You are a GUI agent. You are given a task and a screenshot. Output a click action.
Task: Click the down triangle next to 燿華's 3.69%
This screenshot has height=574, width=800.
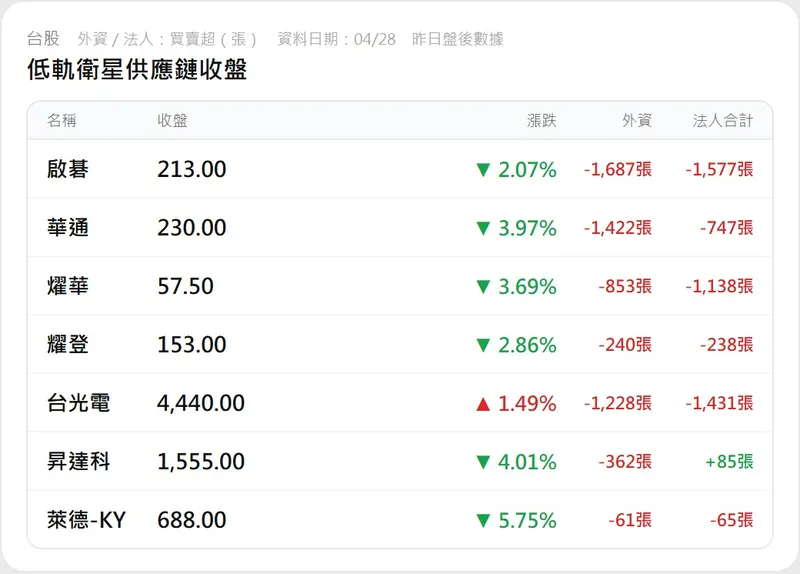coord(483,287)
